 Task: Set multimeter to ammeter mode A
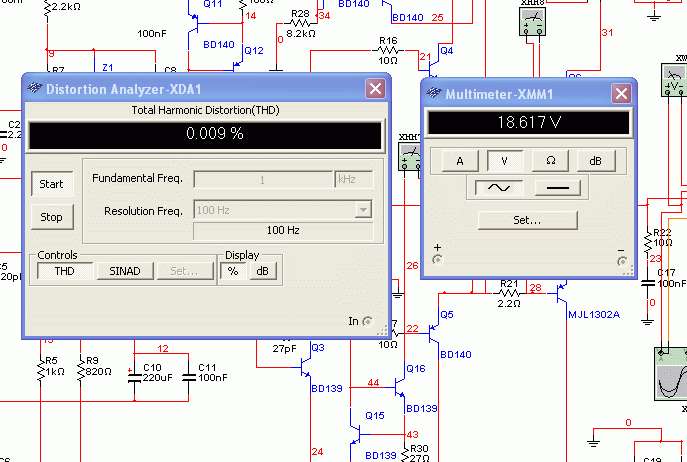click(x=460, y=161)
